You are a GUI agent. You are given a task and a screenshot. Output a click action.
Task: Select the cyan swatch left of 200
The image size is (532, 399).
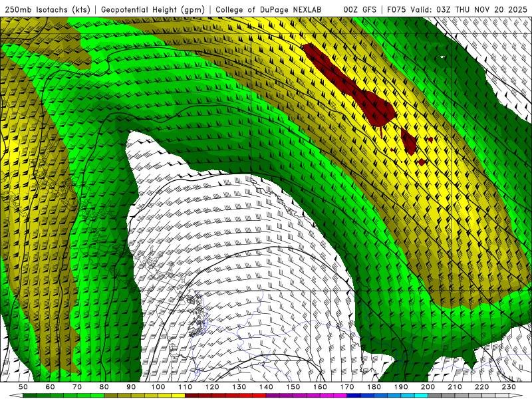[422, 396]
